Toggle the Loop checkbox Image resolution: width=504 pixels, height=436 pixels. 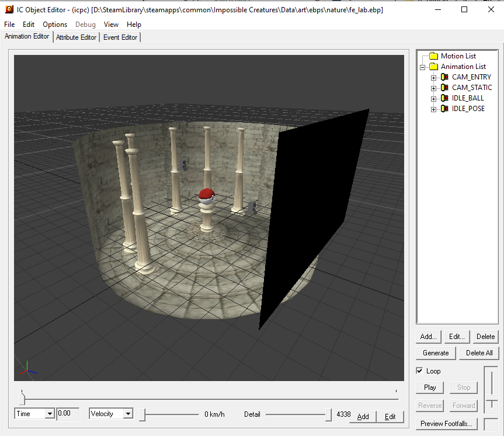click(x=419, y=371)
